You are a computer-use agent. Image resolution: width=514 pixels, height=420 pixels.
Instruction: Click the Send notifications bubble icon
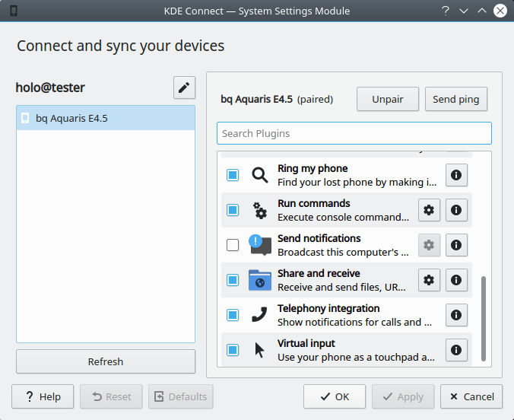(x=259, y=245)
